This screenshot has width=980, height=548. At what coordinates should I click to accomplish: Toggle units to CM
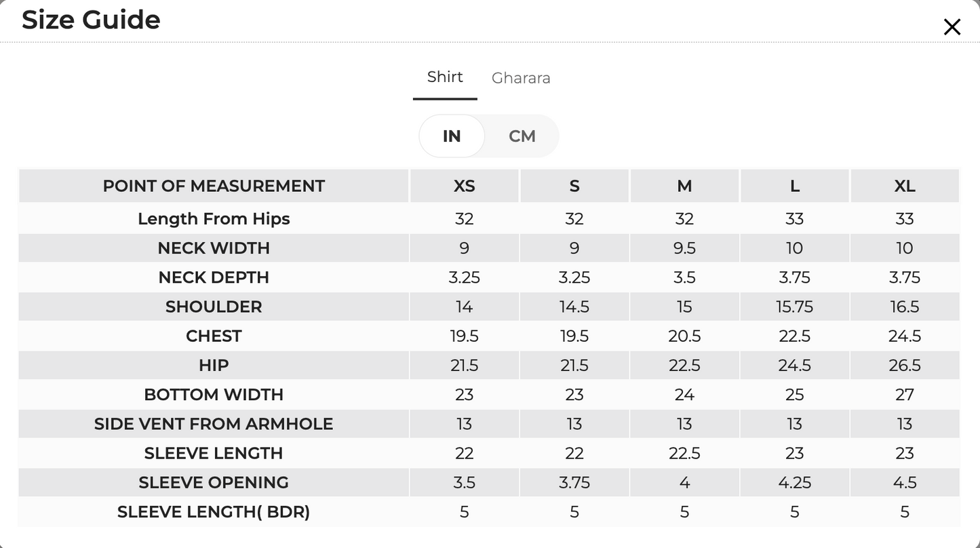coord(522,136)
